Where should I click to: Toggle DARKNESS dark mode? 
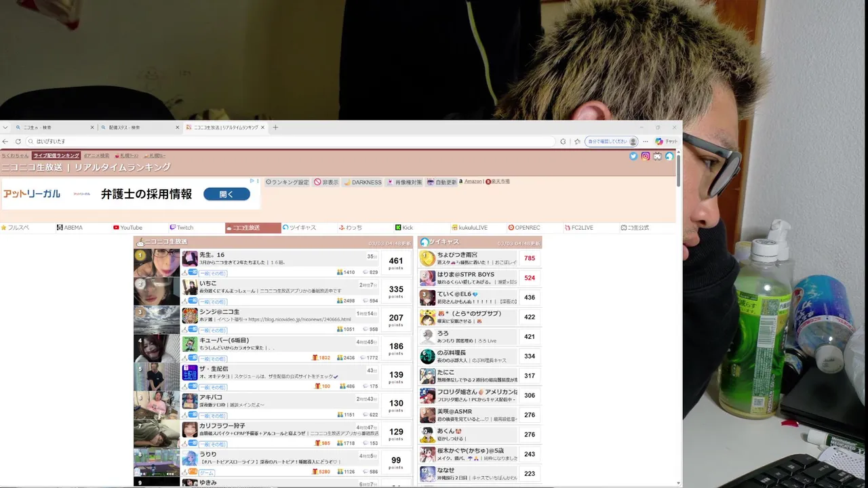pos(363,182)
